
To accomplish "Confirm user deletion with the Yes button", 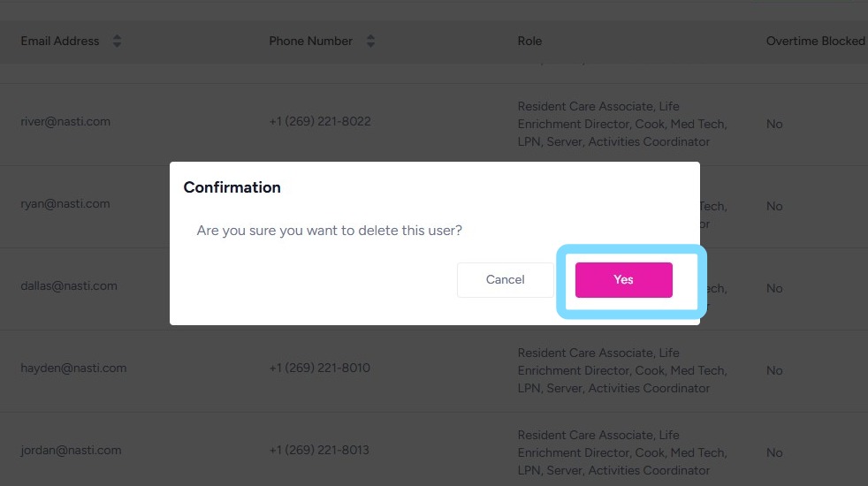I will (623, 279).
